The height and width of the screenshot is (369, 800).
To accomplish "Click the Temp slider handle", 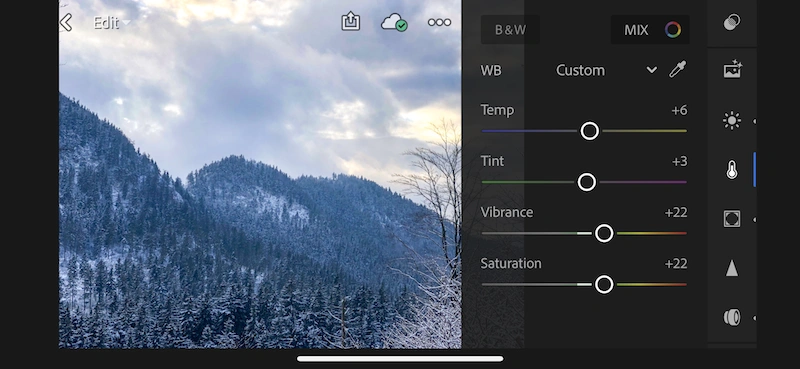I will pyautogui.click(x=590, y=131).
